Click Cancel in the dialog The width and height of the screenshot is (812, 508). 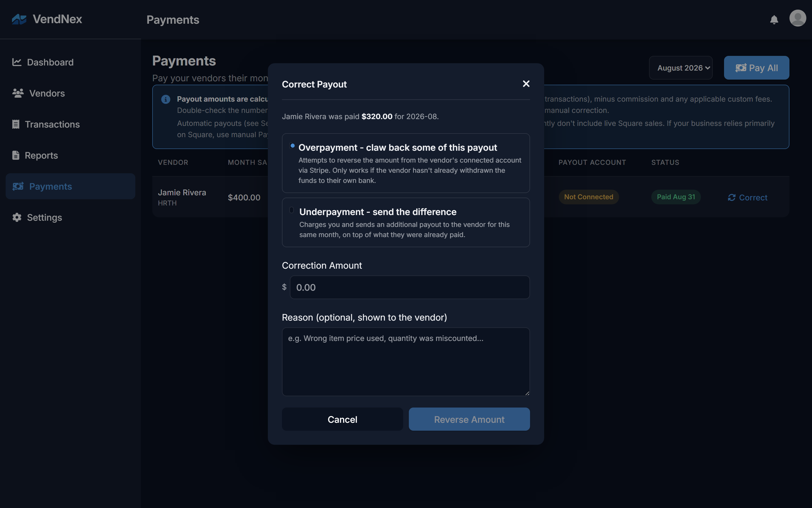[342, 419]
